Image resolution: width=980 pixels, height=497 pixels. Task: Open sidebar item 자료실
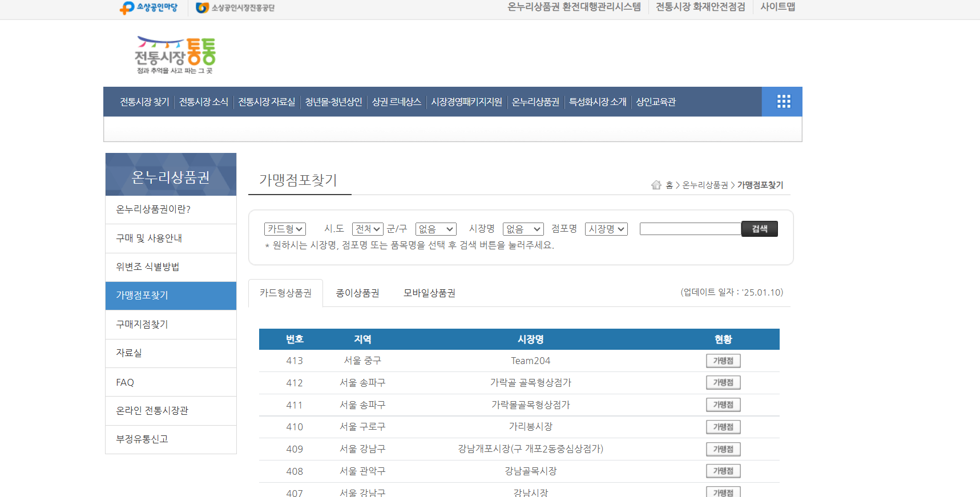click(x=171, y=353)
